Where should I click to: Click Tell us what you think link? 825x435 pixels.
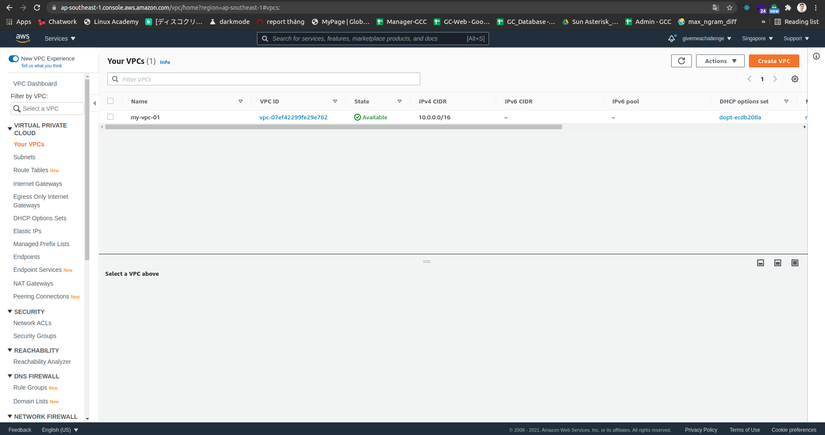click(x=41, y=66)
